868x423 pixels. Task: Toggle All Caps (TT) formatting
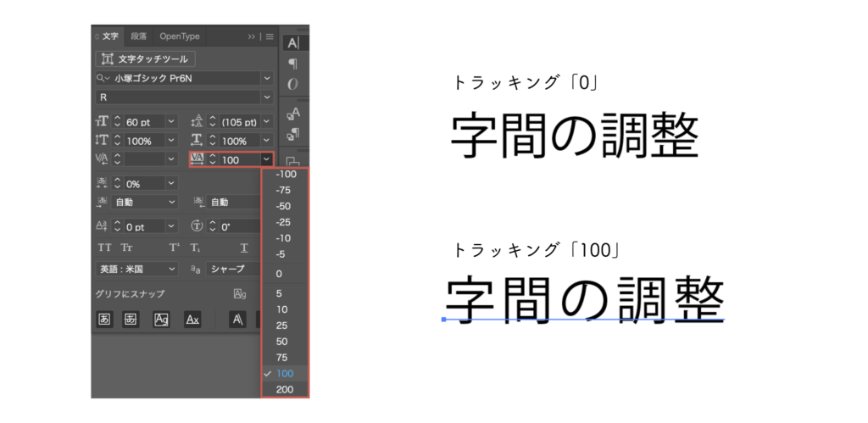[x=105, y=248]
